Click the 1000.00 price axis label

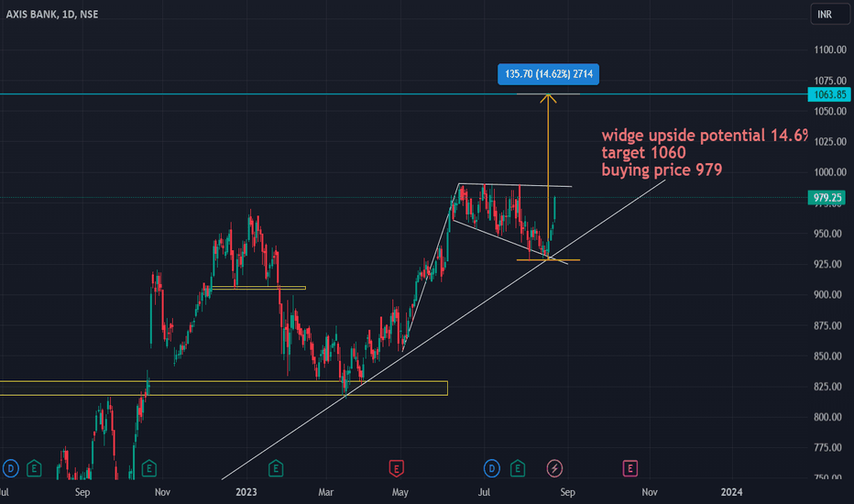pyautogui.click(x=830, y=172)
